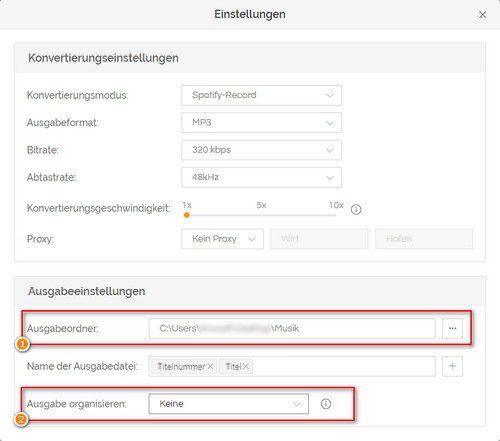
Task: Close the Einstellungen dialog
Action: click(482, 15)
